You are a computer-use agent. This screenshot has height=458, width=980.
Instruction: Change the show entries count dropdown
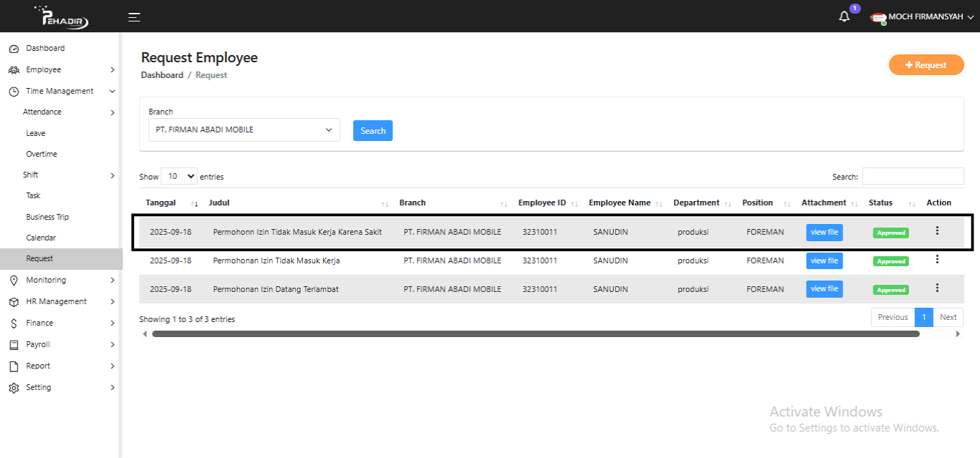click(x=179, y=176)
